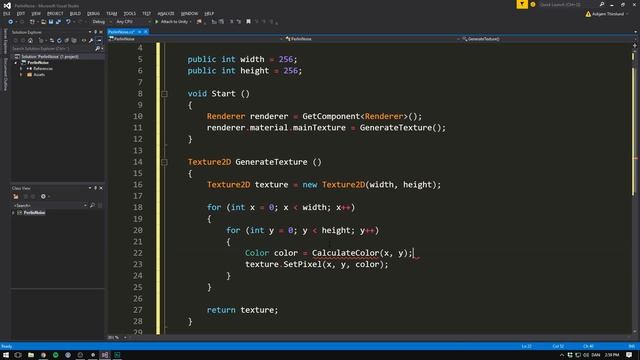Viewport: 640px width, 360px height.
Task: Click the Solution Explorer search magnifier icon
Action: [97, 49]
